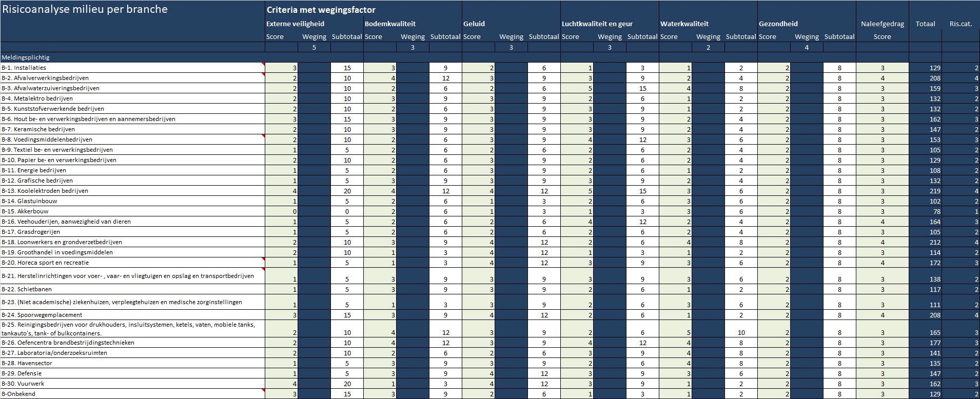Click the Gezondheid weging value 4
Screen dimensions: 980x399
[x=807, y=47]
